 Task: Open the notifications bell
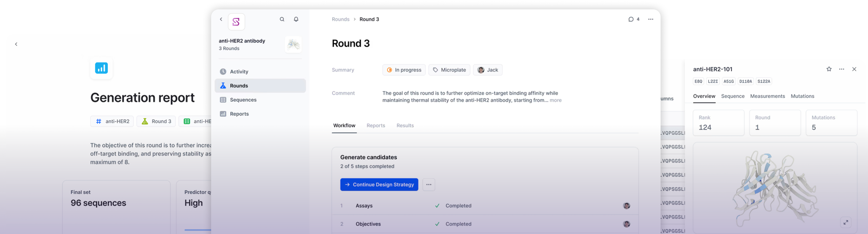tap(296, 19)
